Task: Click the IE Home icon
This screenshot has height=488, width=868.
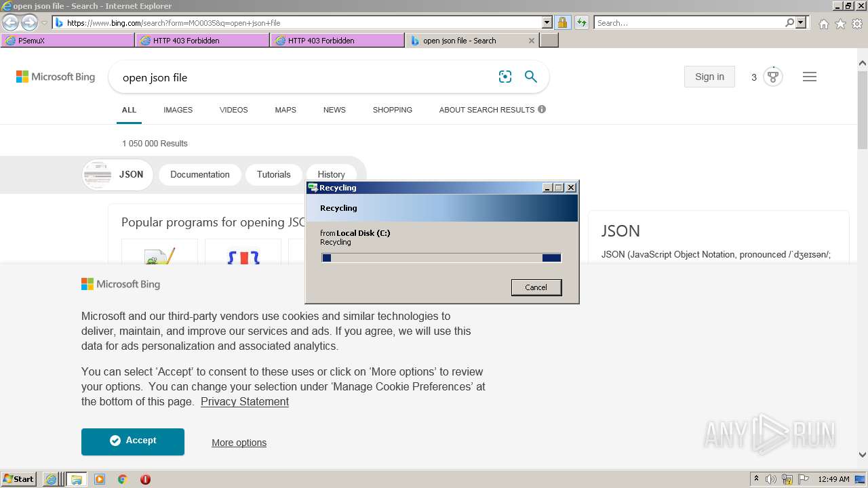Action: [823, 24]
